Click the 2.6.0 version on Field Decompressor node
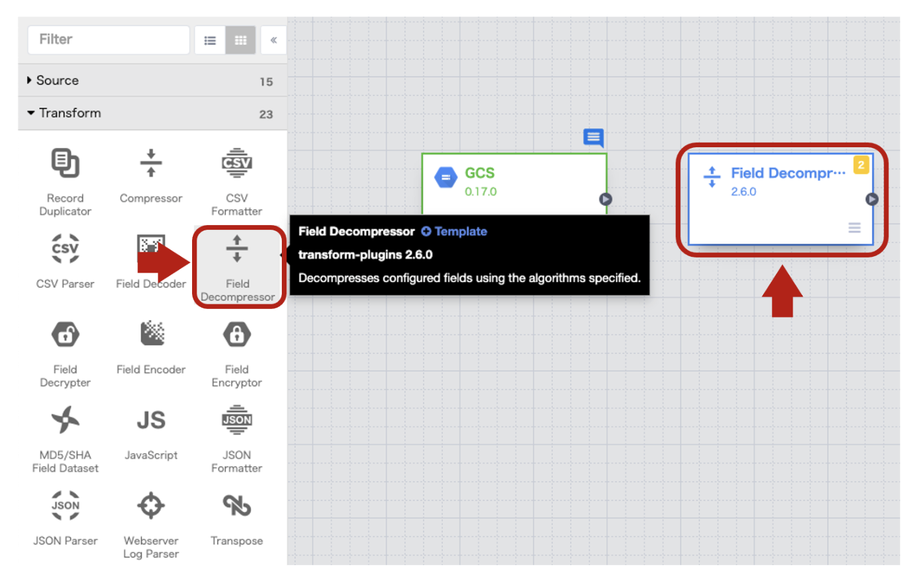Viewport: 924px width, 583px height. click(744, 192)
